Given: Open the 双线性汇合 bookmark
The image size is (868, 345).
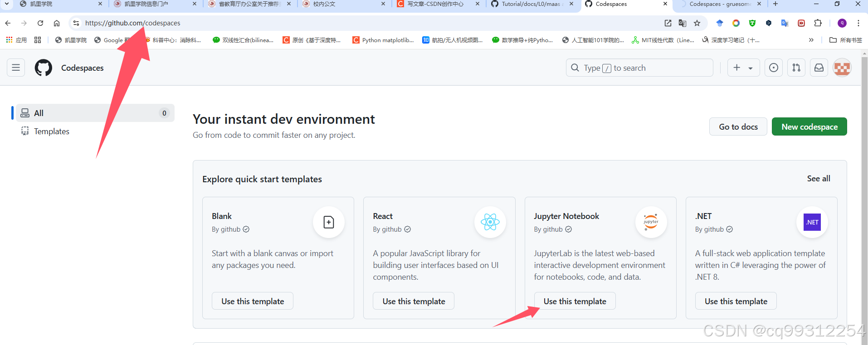Looking at the screenshot, I should tap(243, 40).
